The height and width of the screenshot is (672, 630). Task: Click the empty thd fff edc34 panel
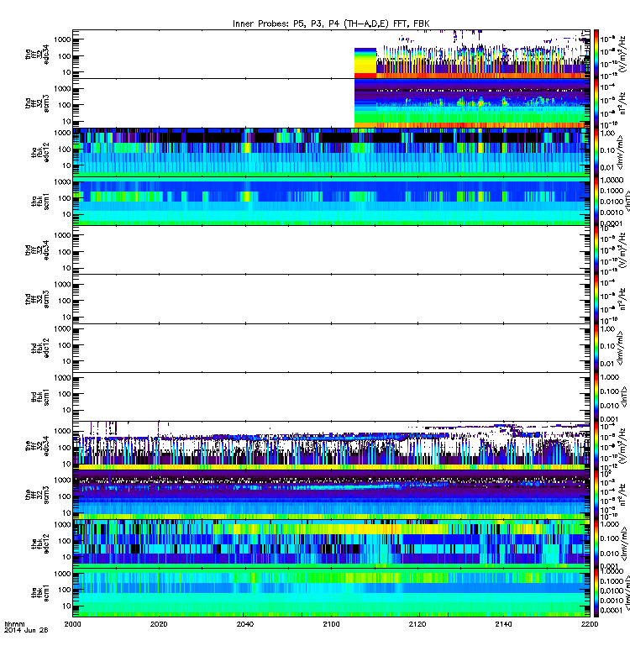(x=331, y=249)
